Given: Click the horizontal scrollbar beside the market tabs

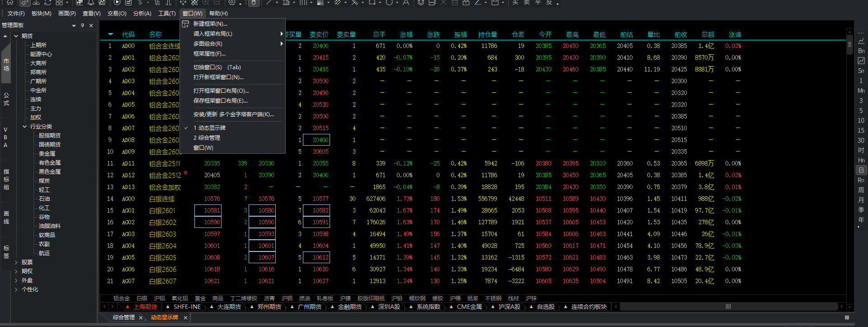Looking at the screenshot, I should [728, 307].
